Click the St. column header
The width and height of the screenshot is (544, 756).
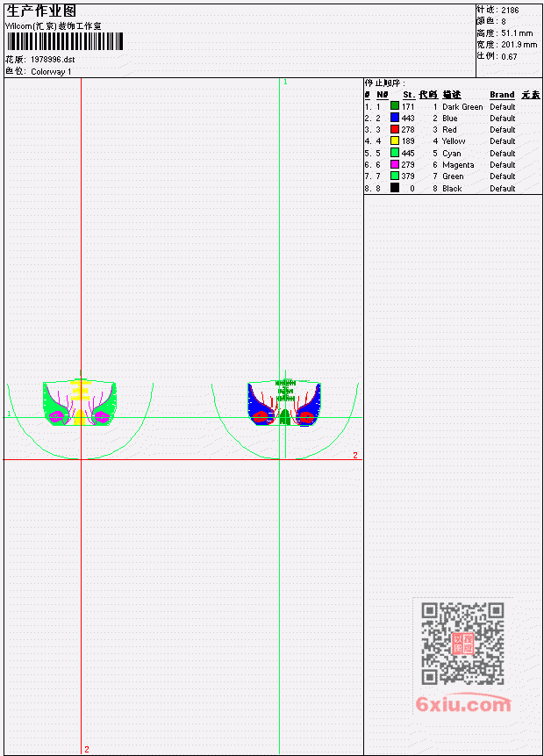pos(409,95)
